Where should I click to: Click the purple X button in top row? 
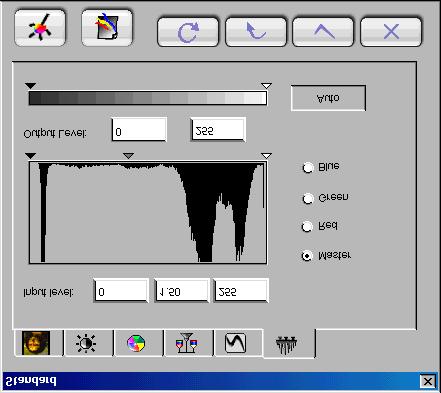pyautogui.click(x=391, y=32)
